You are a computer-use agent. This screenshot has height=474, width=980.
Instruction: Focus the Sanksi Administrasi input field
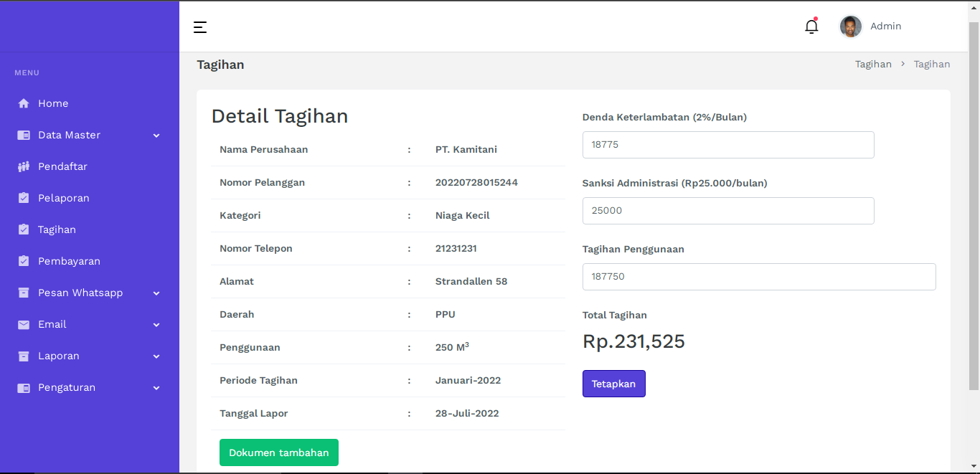pos(727,211)
